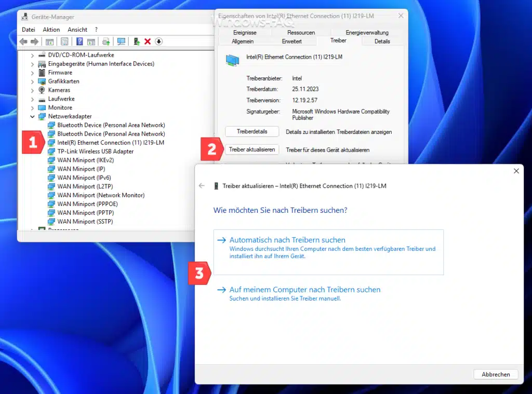Close the Eigenschaften properties dialog

point(401,16)
